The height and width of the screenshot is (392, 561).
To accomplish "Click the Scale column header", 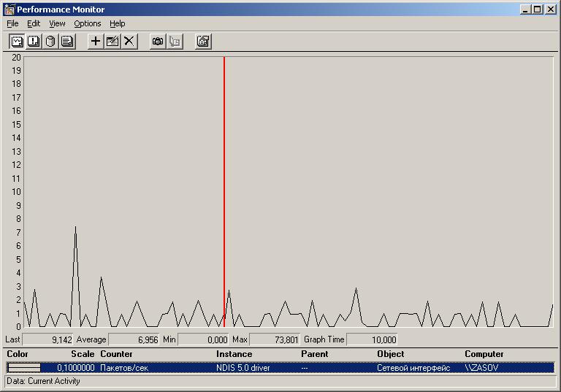I will pos(83,354).
